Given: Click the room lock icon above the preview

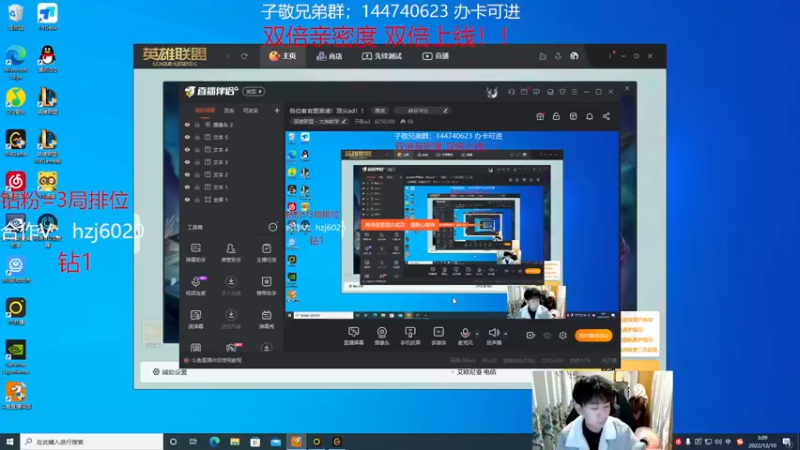Looking at the screenshot, I should [x=556, y=116].
